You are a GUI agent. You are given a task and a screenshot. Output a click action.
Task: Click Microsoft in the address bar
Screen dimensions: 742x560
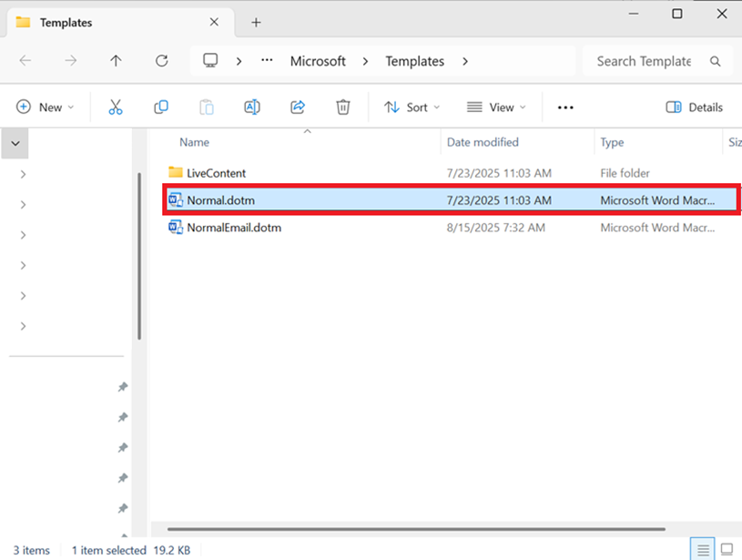pos(318,61)
